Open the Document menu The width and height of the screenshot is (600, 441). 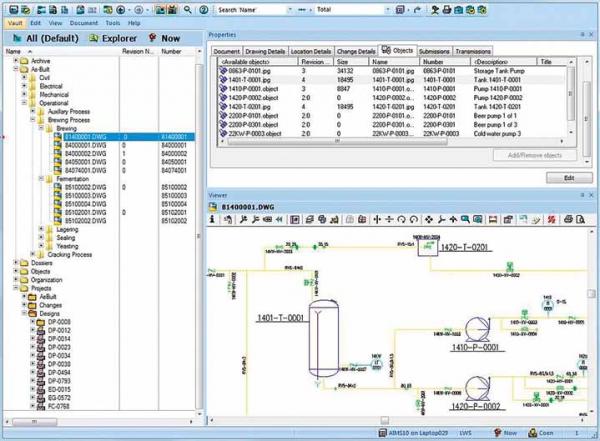85,21
